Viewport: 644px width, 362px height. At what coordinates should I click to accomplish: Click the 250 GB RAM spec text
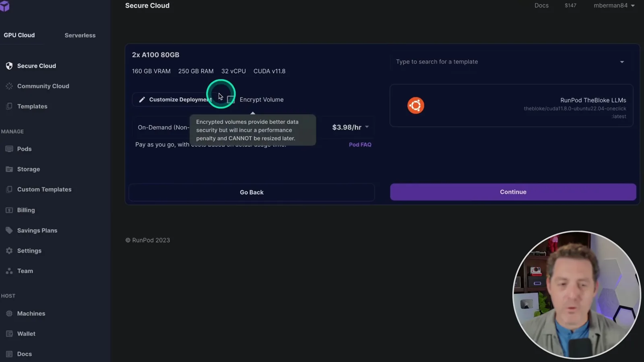tap(196, 71)
